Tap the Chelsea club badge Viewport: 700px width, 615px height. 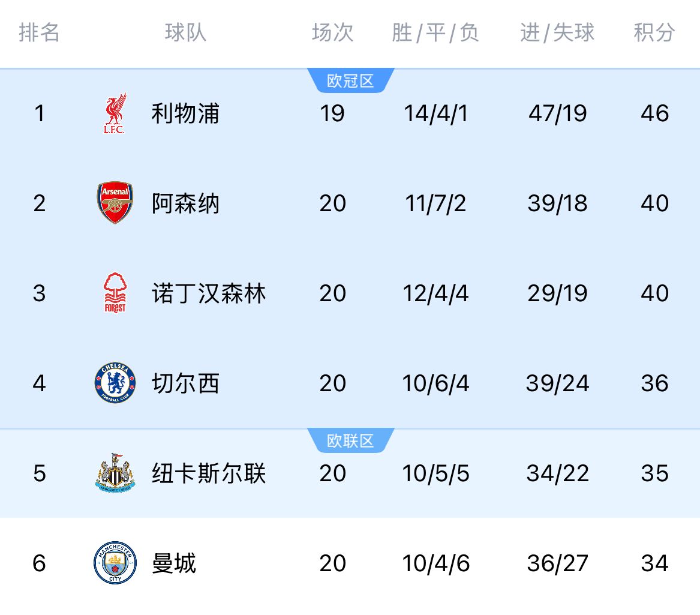point(115,383)
